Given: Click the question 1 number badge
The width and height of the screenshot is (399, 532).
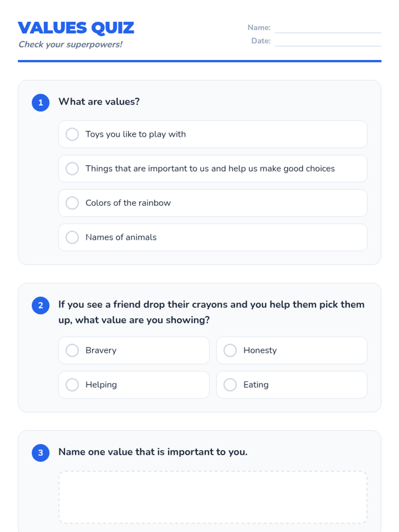Looking at the screenshot, I should 41,102.
